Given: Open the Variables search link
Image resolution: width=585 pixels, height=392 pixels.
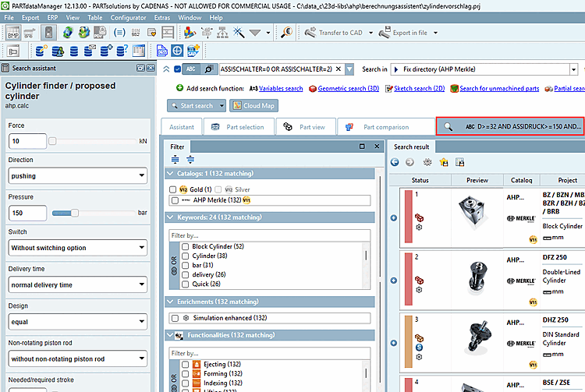Looking at the screenshot, I should (281, 89).
